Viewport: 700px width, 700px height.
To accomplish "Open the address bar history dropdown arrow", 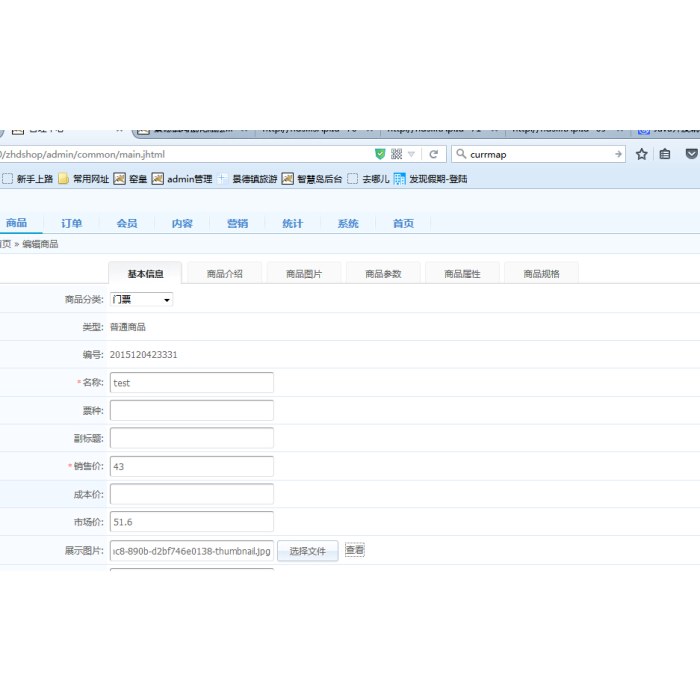I will point(412,154).
